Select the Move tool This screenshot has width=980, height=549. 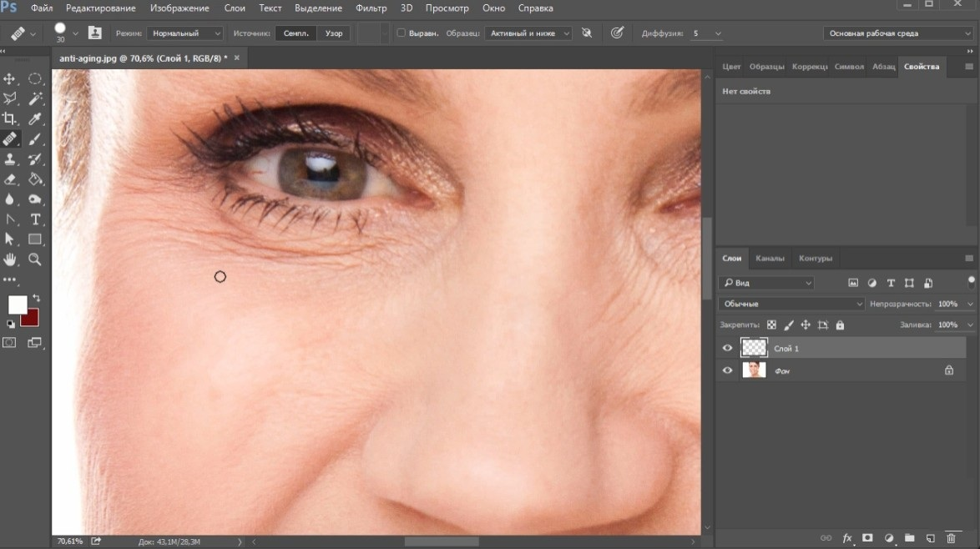(9, 78)
